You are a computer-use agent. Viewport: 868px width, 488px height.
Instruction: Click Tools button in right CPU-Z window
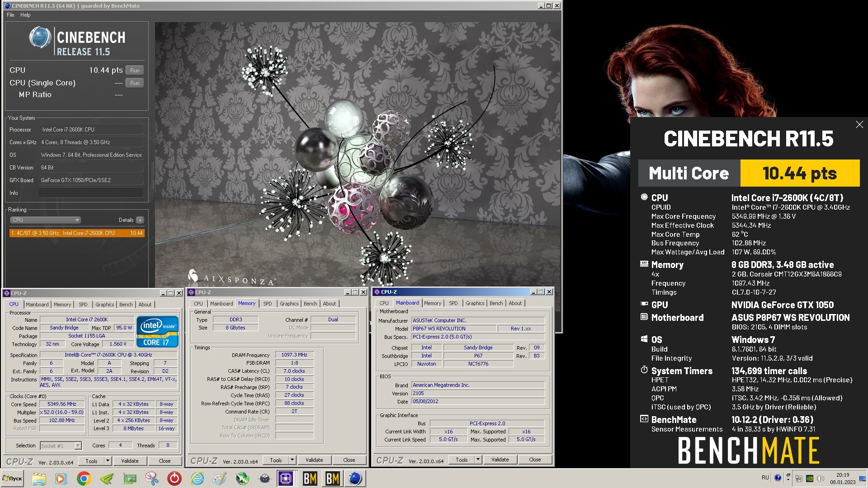(462, 460)
